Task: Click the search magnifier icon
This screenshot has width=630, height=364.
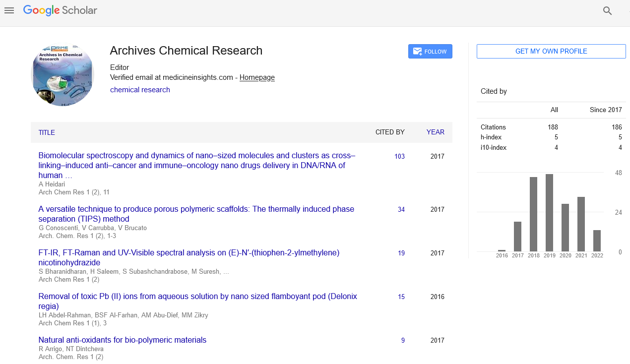Action: point(607,11)
